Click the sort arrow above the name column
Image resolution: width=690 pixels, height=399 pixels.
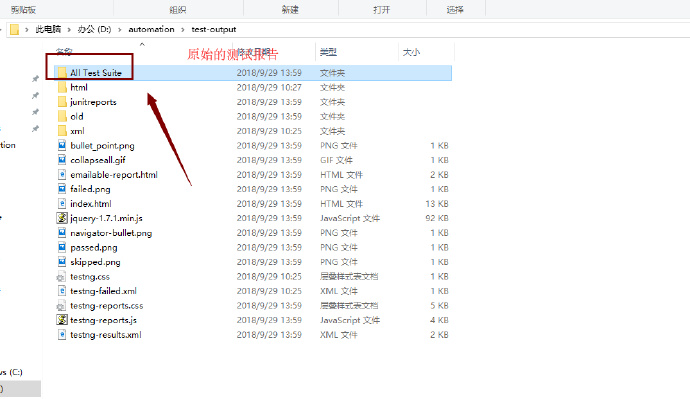142,44
